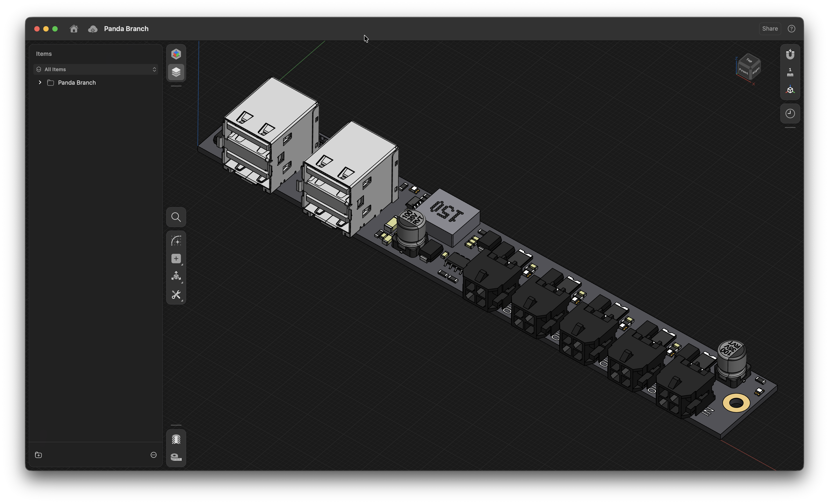
Task: Open the history clock panel
Action: pos(790,113)
